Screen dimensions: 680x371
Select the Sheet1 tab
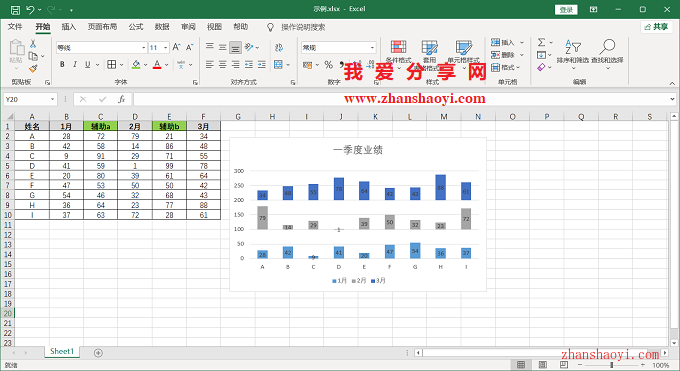pyautogui.click(x=62, y=351)
